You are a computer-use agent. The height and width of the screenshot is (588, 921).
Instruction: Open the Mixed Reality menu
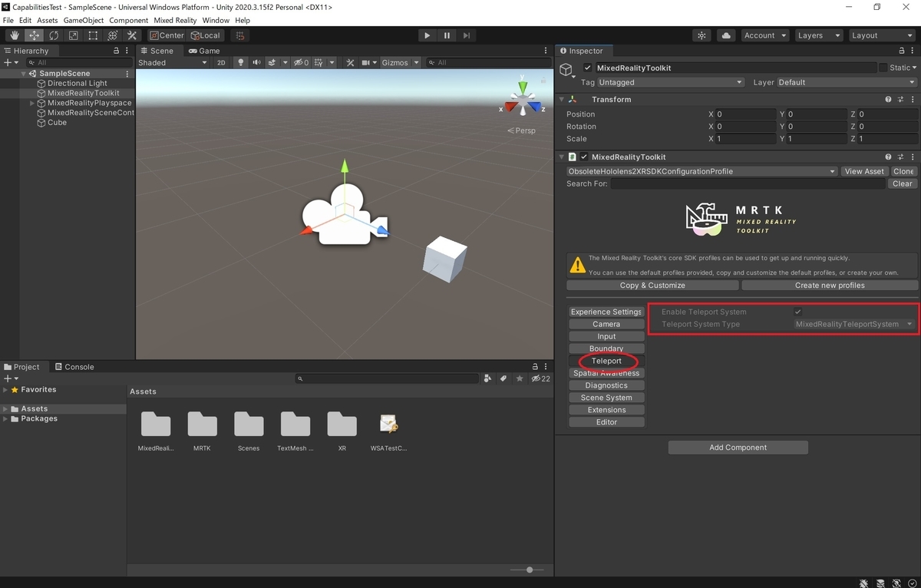tap(175, 20)
